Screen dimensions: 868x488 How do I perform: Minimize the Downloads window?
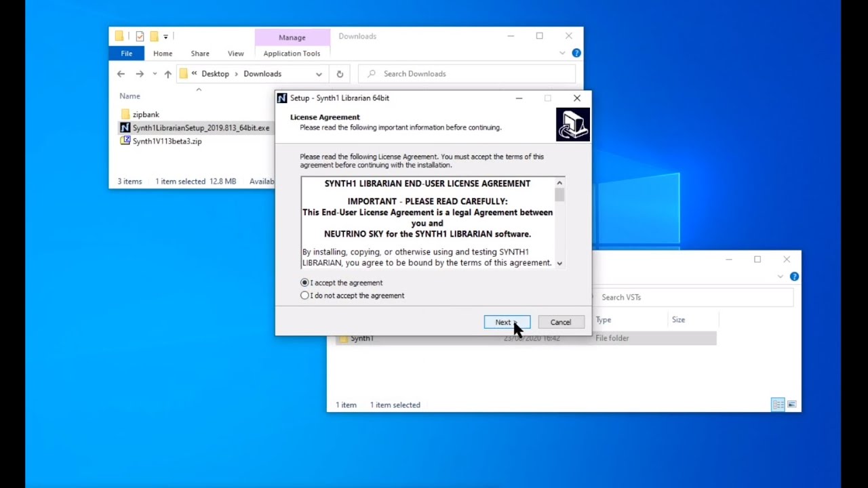click(510, 36)
